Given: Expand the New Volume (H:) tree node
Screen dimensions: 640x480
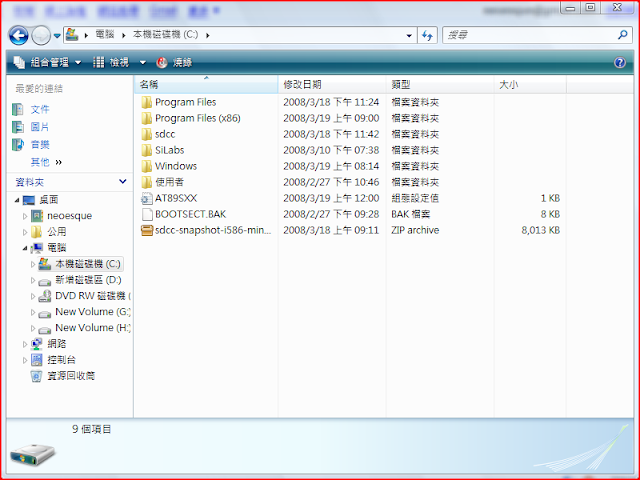Looking at the screenshot, I should [x=33, y=328].
